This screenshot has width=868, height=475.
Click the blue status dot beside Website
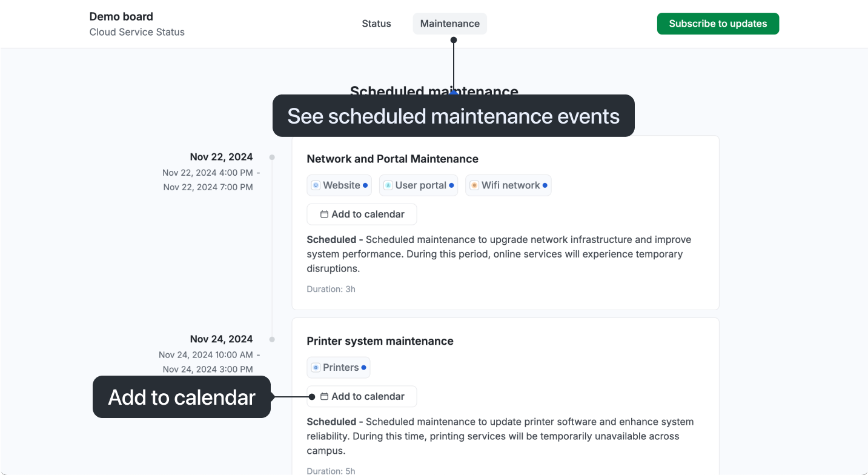pyautogui.click(x=365, y=185)
